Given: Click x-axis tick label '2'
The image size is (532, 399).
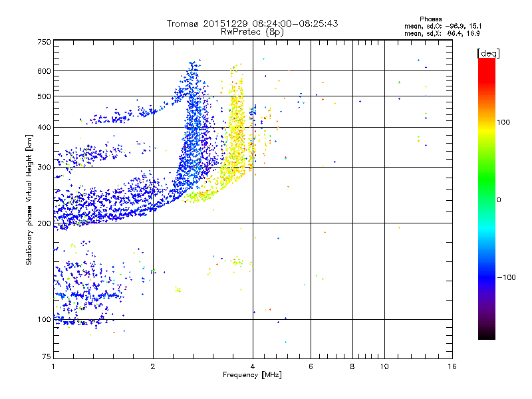Looking at the screenshot, I should tap(153, 366).
